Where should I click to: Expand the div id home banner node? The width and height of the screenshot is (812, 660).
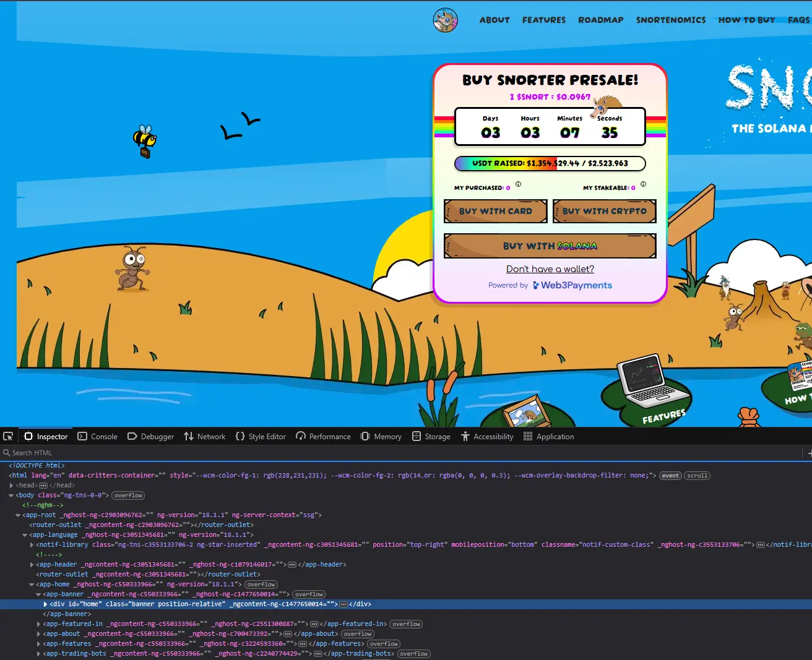[45, 604]
